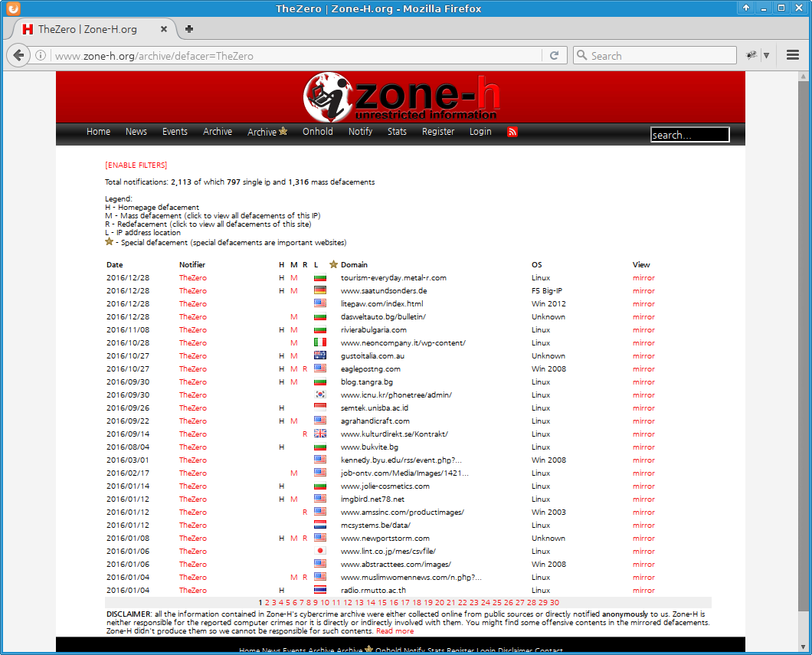
Task: Open the Home nav item
Action: (x=98, y=132)
